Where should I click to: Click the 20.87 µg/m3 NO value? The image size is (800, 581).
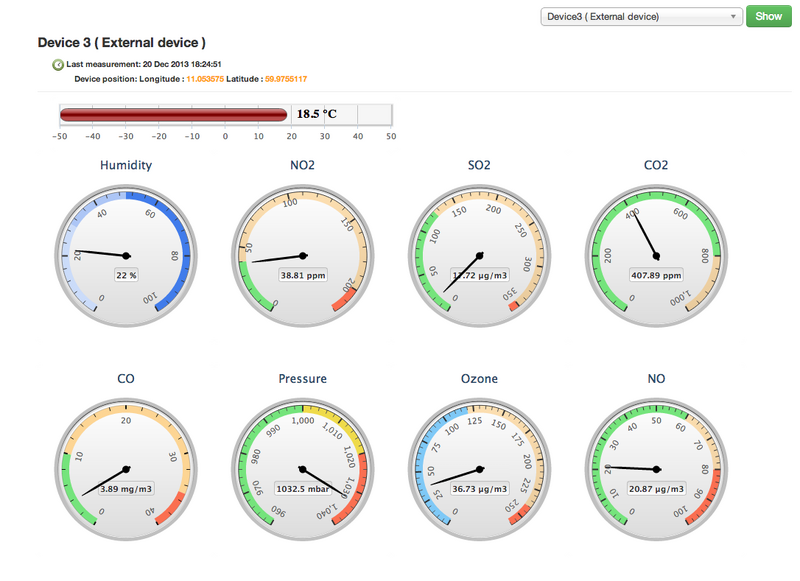point(656,489)
